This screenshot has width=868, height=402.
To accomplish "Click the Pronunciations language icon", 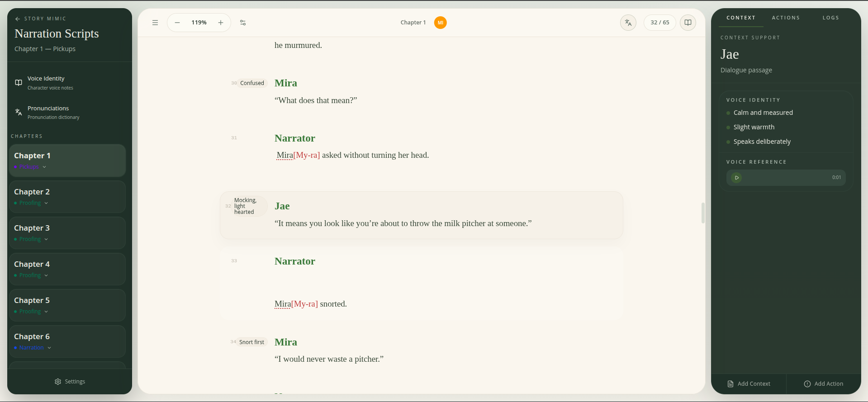I will point(19,112).
